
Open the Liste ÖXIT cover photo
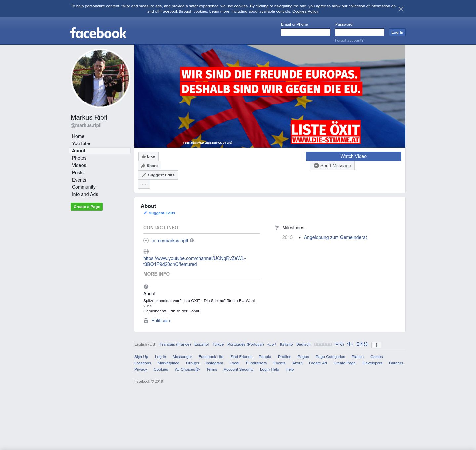[x=270, y=96]
